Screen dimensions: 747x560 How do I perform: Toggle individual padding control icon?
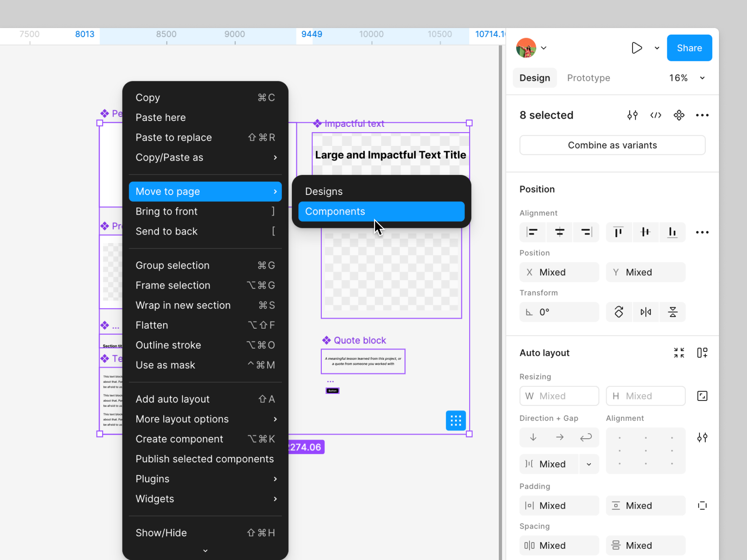click(702, 506)
